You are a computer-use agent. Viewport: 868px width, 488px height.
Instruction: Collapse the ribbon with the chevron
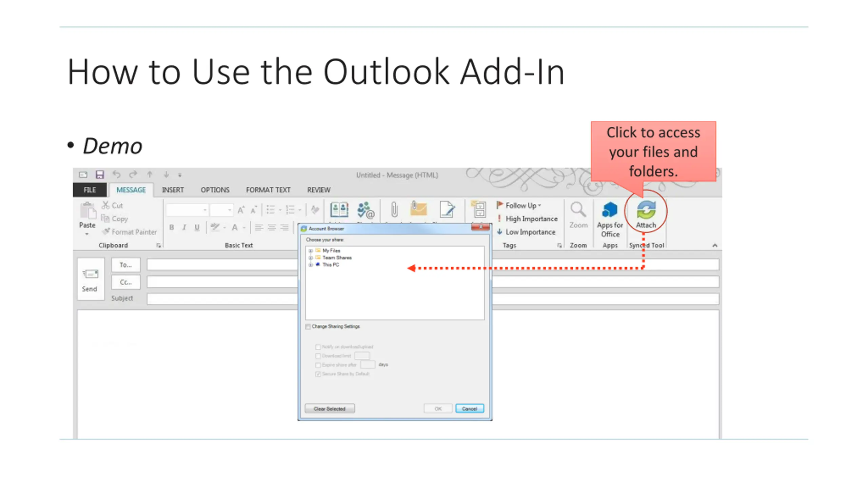pyautogui.click(x=715, y=245)
